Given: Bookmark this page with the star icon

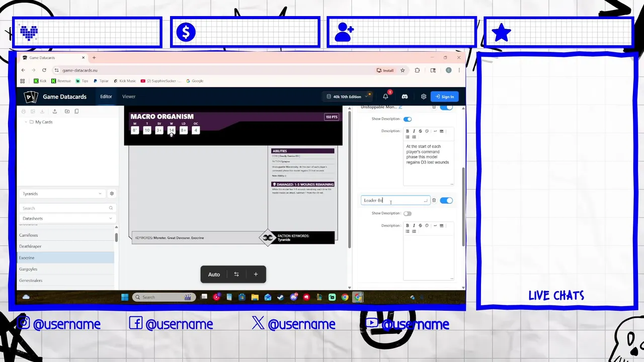Looking at the screenshot, I should (403, 70).
